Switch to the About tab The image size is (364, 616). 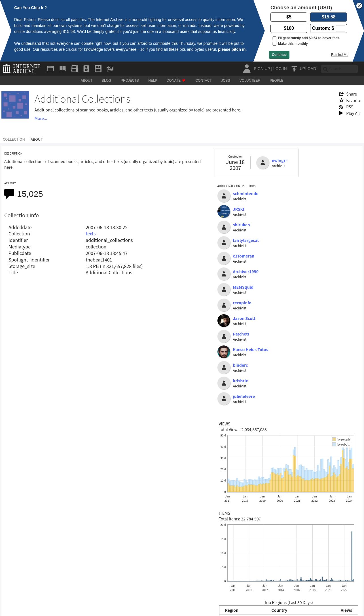37,139
